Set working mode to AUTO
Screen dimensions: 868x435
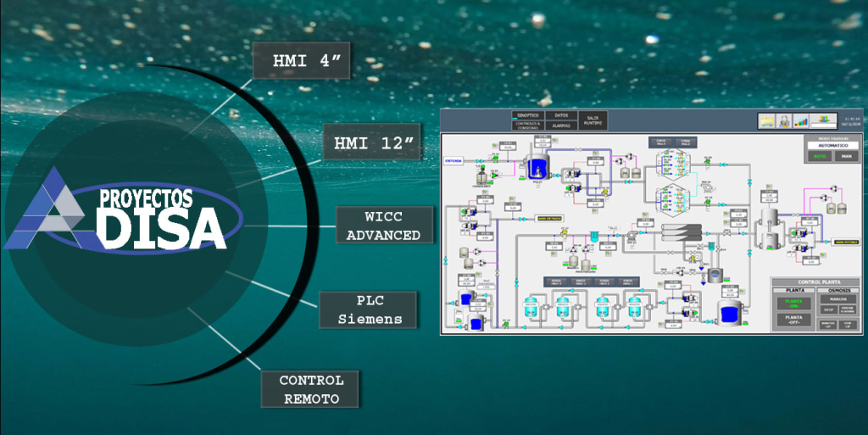click(x=820, y=157)
